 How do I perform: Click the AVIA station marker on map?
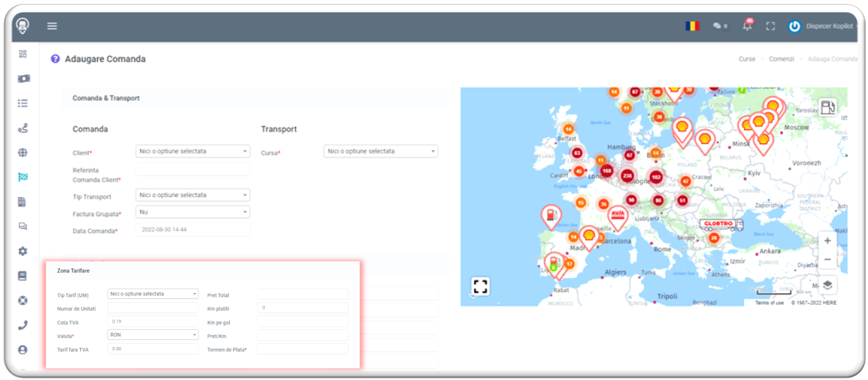[617, 215]
